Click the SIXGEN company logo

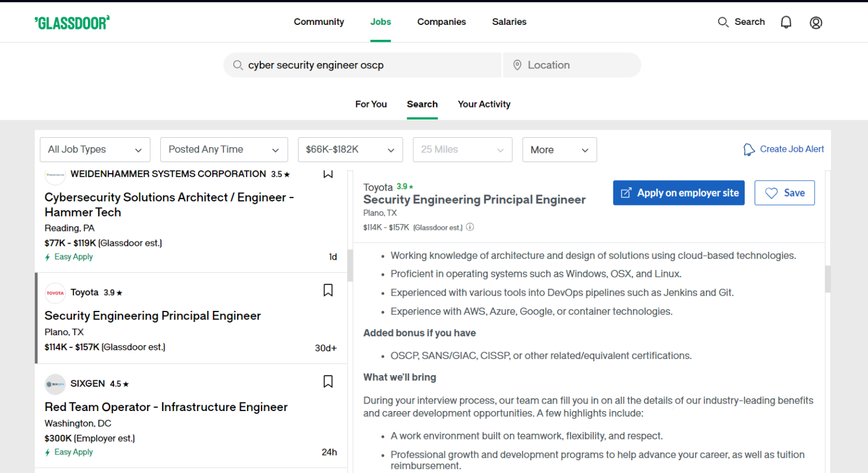pos(55,384)
